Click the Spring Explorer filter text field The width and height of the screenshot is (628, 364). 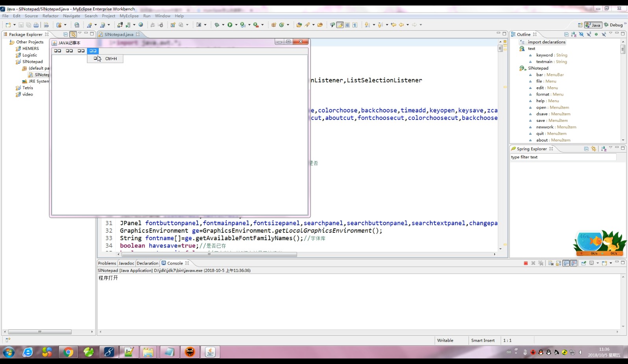pos(563,157)
